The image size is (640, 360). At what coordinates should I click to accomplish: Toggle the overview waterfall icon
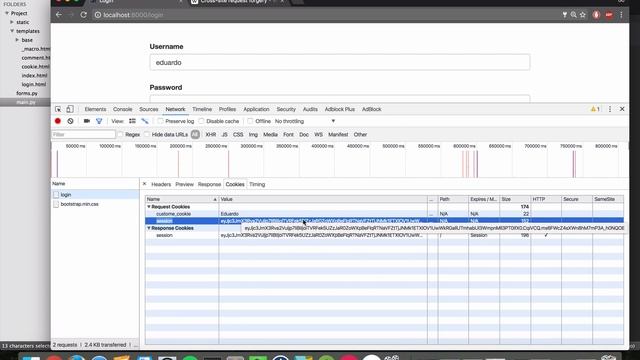click(x=144, y=121)
